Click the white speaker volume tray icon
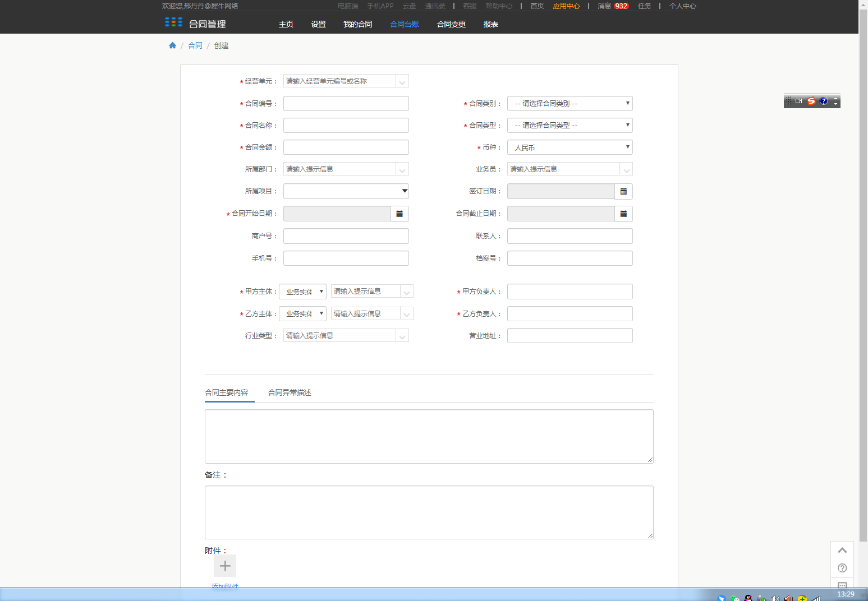 tap(775, 598)
